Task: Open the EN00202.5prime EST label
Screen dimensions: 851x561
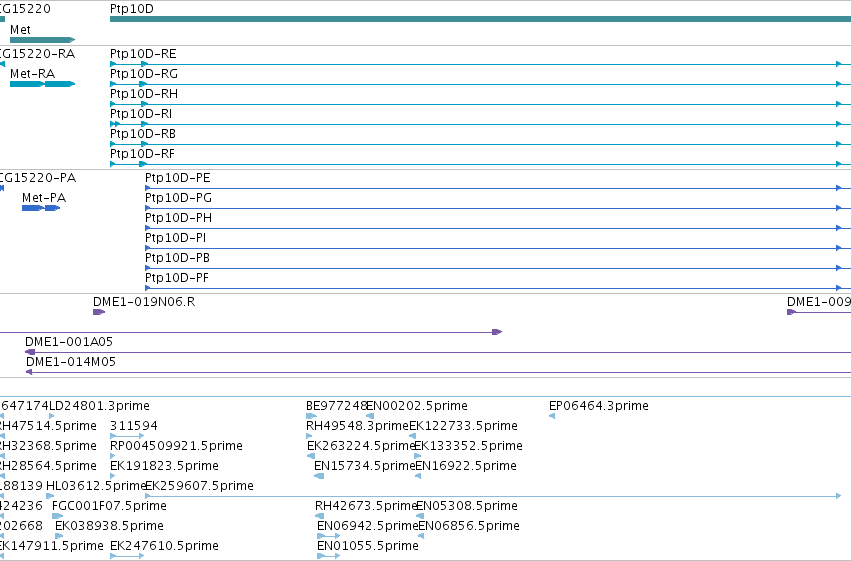Action: [x=417, y=406]
